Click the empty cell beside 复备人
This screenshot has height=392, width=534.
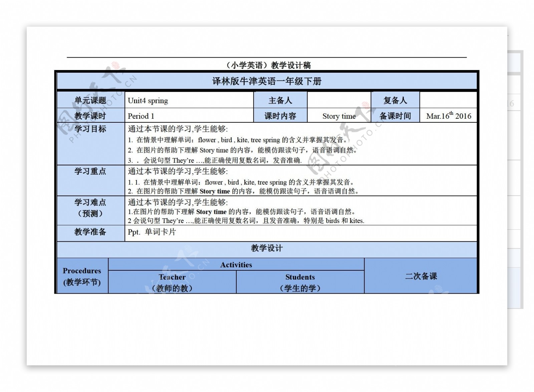[448, 100]
